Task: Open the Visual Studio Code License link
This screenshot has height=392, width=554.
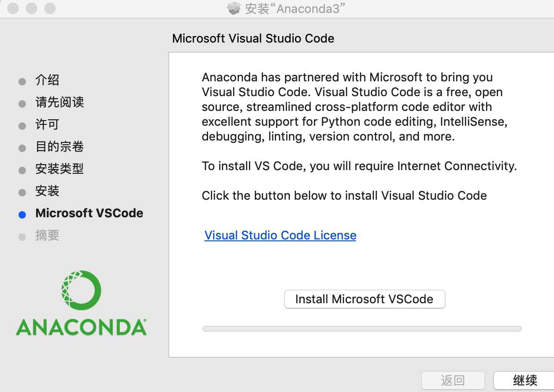Action: (x=280, y=235)
